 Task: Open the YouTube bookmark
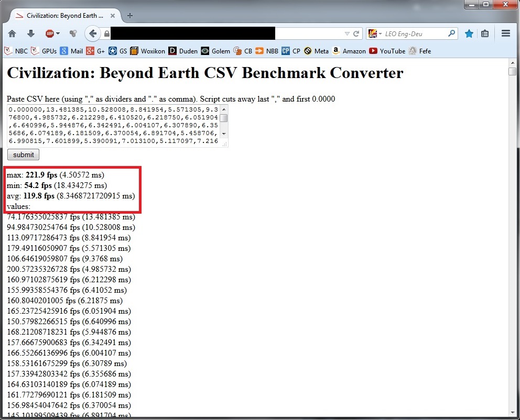point(387,51)
